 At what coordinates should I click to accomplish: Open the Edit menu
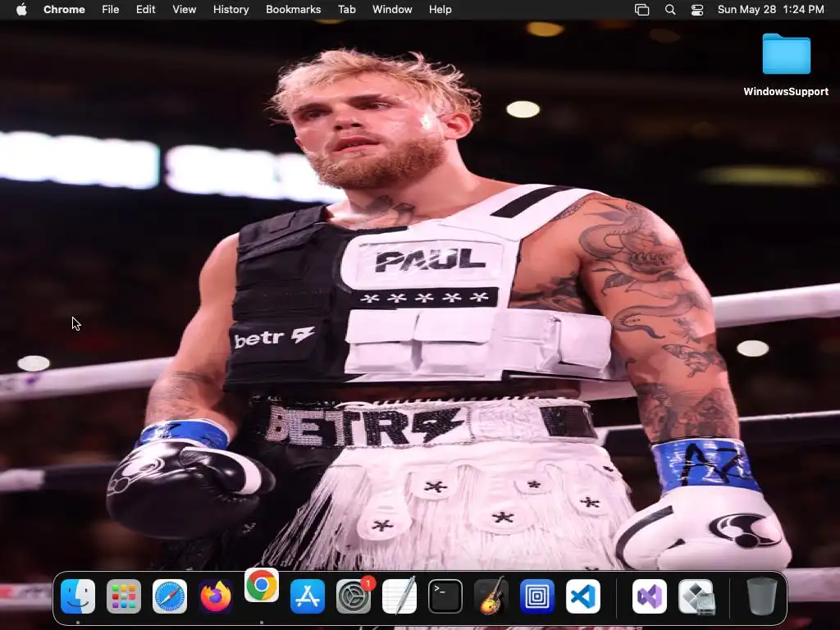tap(145, 10)
